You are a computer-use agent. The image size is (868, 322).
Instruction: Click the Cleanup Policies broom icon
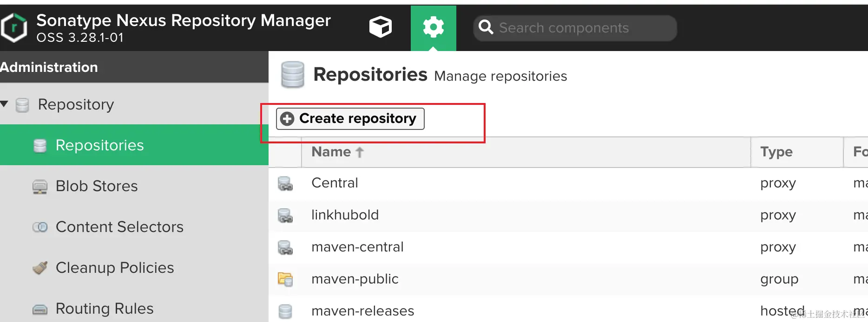coord(40,268)
